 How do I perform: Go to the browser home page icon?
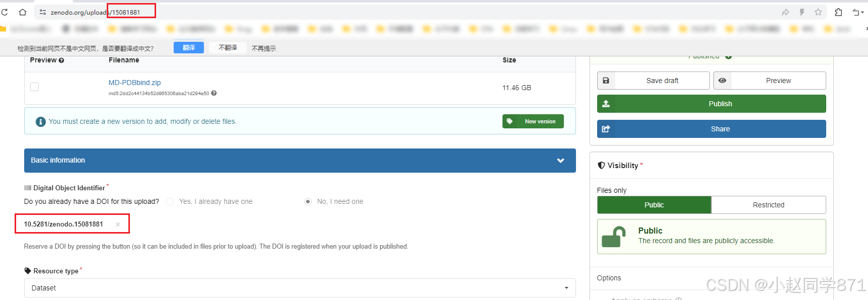click(x=23, y=12)
